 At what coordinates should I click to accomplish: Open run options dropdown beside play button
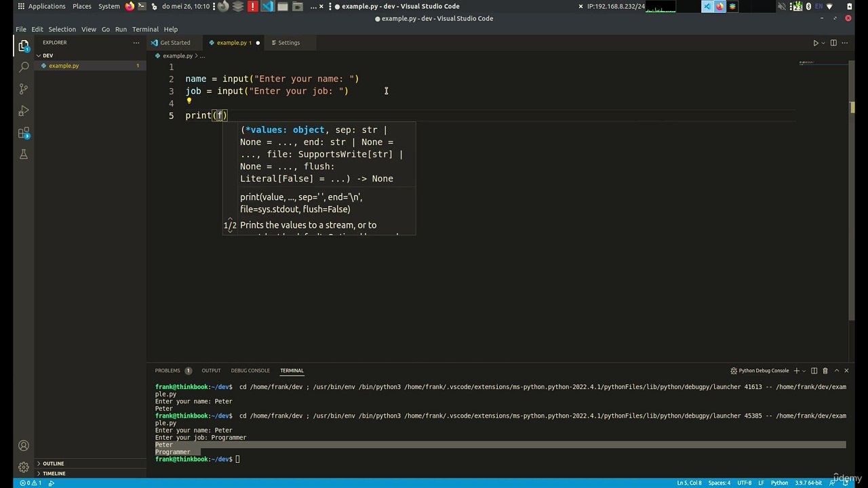(823, 43)
